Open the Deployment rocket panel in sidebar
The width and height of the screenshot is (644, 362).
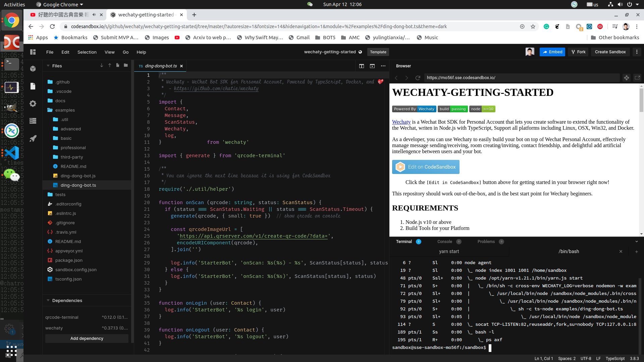(33, 138)
